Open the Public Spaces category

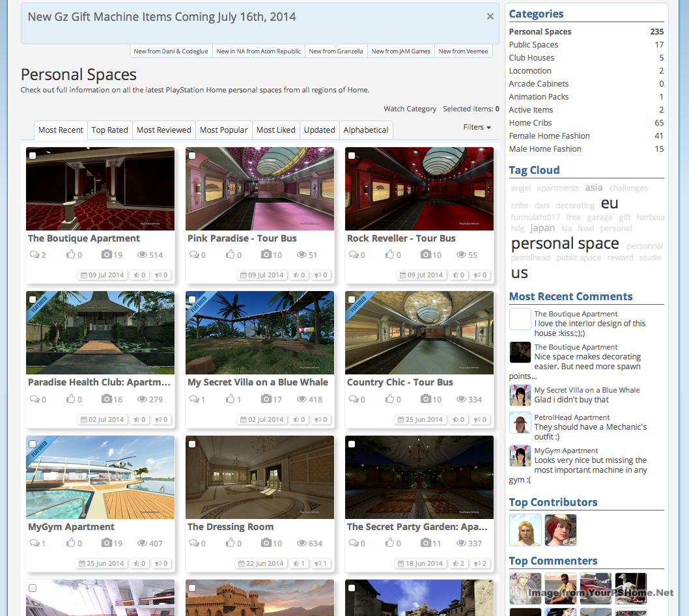[533, 45]
